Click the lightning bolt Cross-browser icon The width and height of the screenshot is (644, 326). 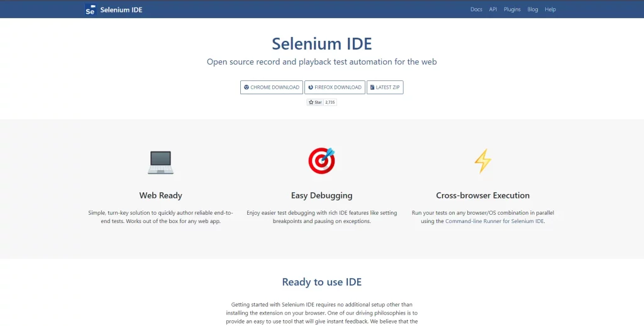tap(482, 161)
